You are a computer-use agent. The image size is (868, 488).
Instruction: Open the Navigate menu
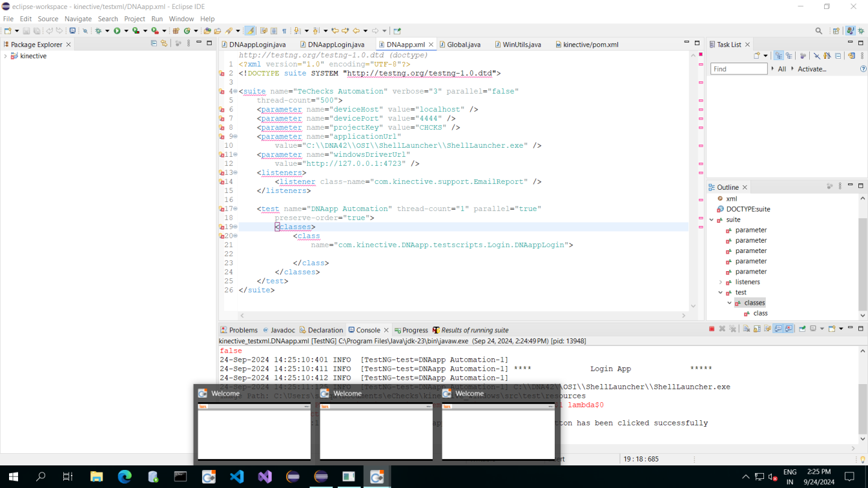tap(77, 19)
